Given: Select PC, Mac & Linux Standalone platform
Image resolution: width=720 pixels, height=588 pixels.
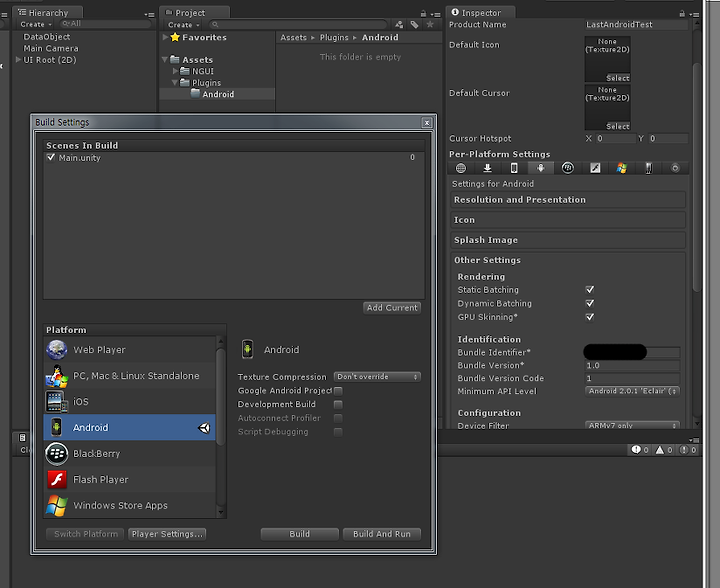Looking at the screenshot, I should pos(129,375).
